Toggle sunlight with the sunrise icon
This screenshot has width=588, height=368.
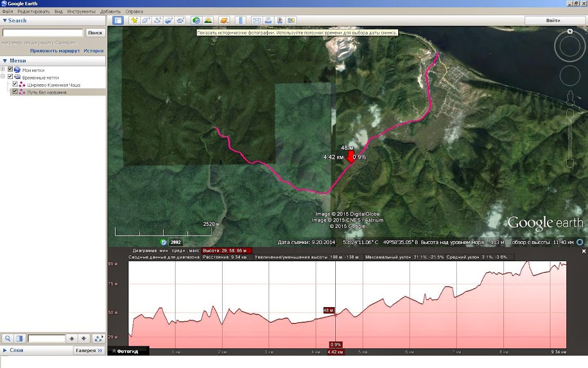208,21
